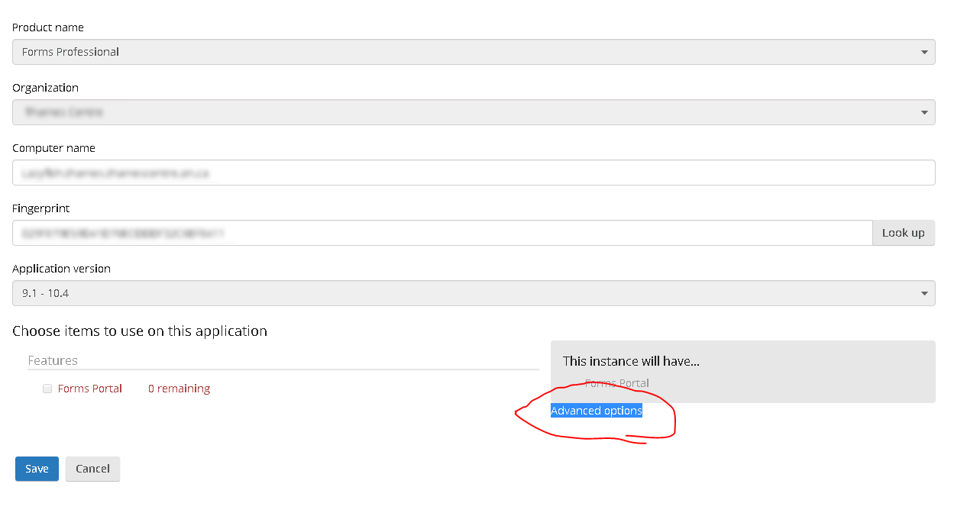Focus the Fingerprint text field
The image size is (980, 513).
click(x=442, y=233)
